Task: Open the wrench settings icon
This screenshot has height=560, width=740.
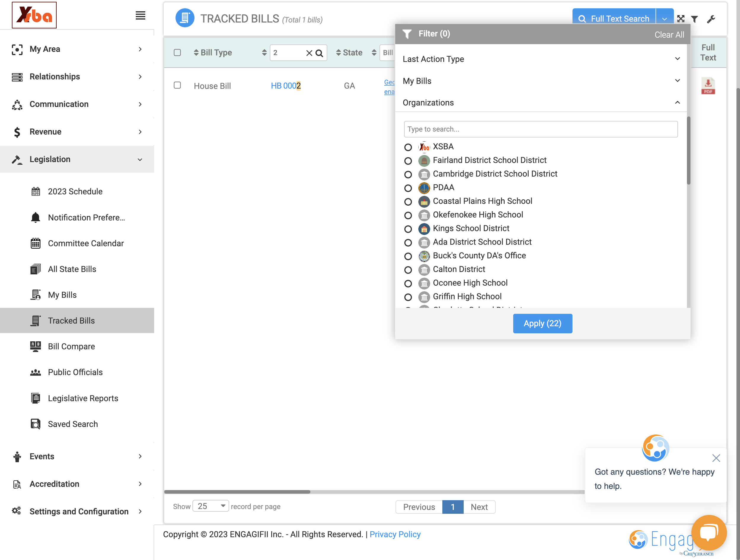Action: tap(711, 19)
